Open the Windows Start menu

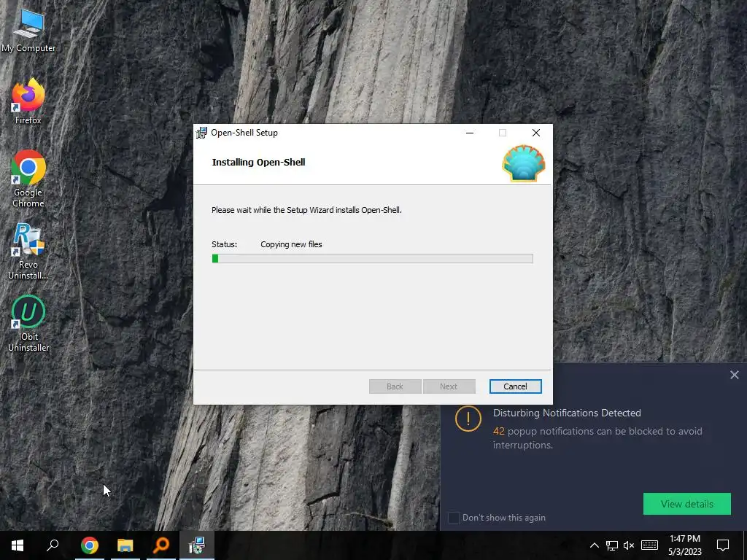click(18, 545)
